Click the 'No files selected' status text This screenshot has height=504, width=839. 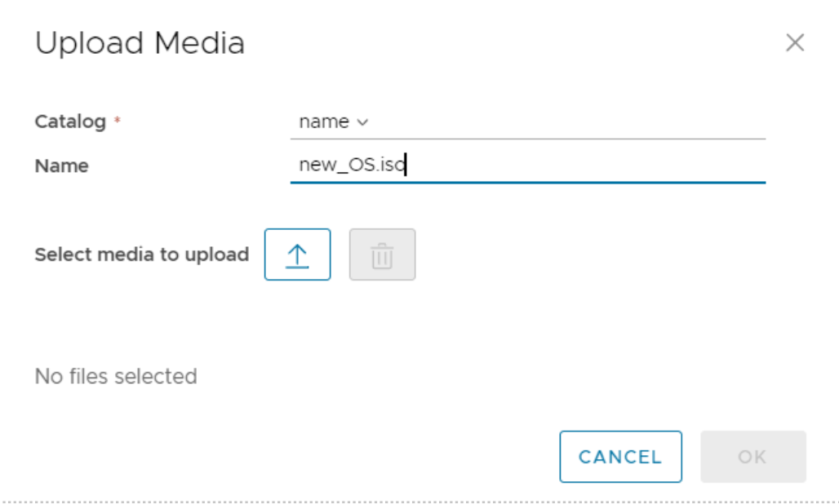[116, 376]
